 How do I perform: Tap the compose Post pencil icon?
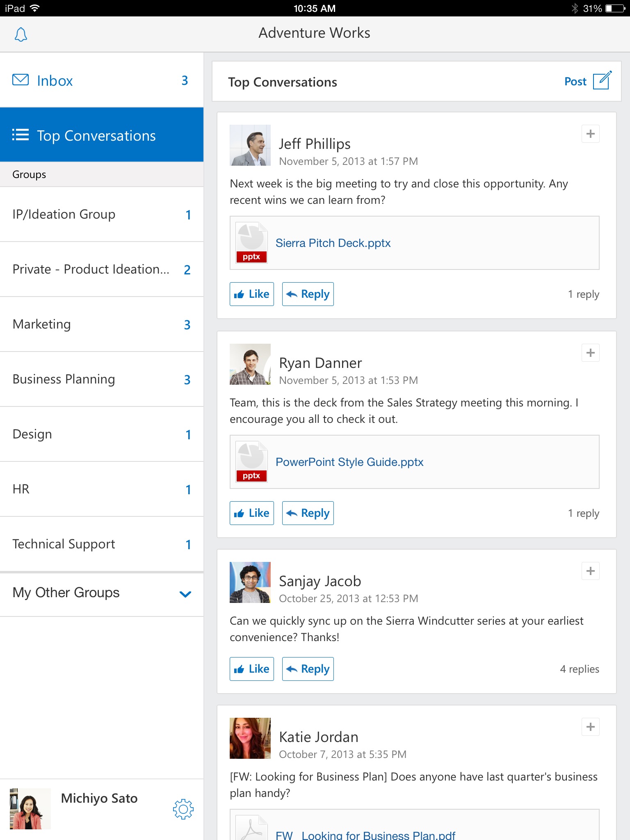602,81
